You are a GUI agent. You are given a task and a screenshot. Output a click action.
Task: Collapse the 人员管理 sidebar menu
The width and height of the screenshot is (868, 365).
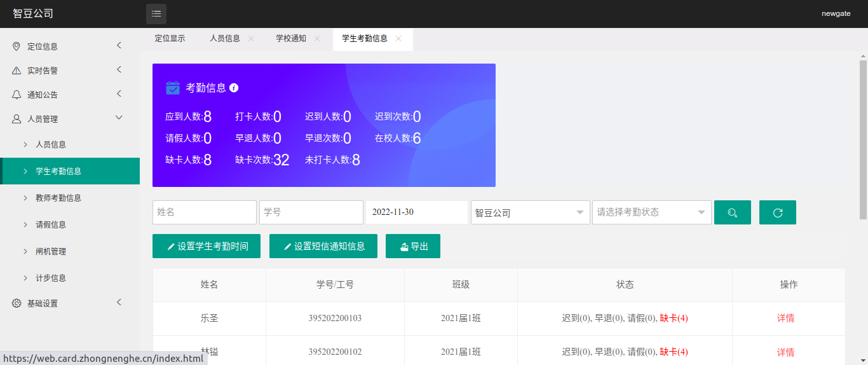tap(70, 119)
